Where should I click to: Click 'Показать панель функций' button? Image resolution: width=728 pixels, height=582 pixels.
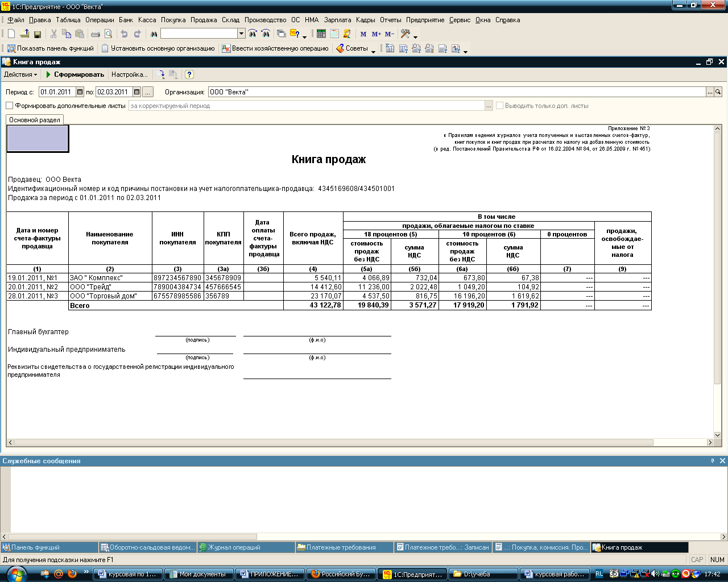[x=51, y=48]
